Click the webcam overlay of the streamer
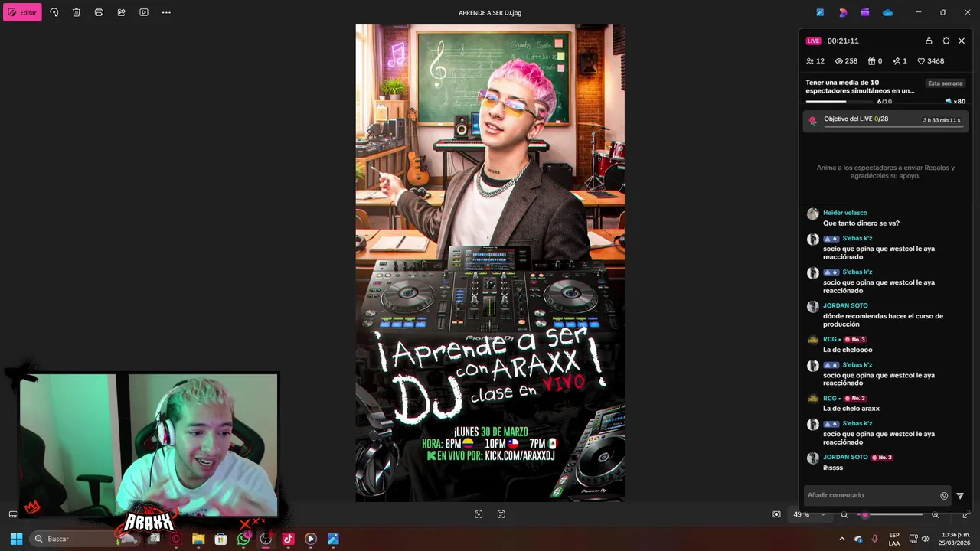 [149, 445]
